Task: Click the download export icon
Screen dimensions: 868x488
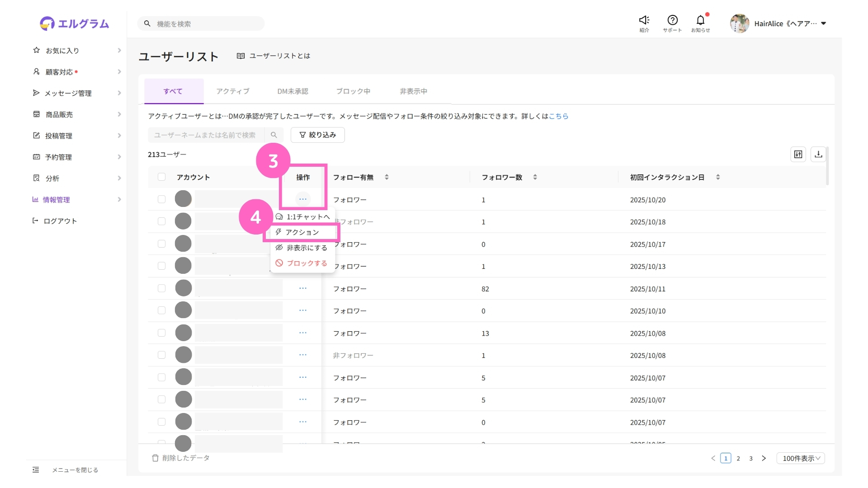Action: tap(818, 155)
